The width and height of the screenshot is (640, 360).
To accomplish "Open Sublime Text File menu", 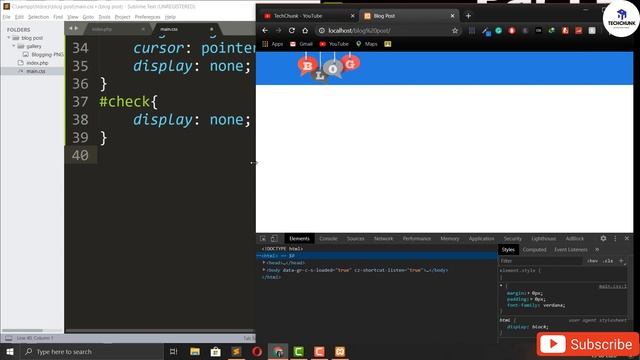I will (x=6, y=17).
